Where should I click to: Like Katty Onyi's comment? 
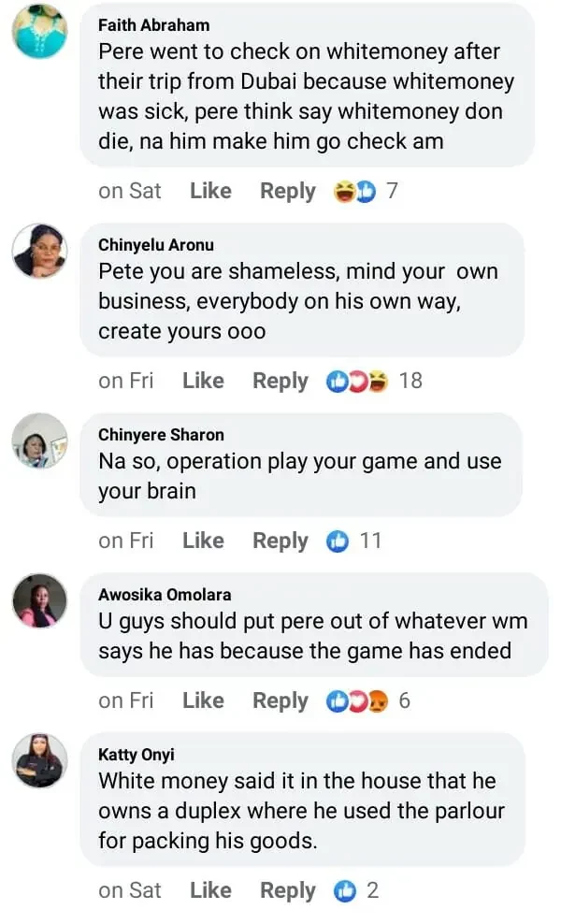pos(210,891)
